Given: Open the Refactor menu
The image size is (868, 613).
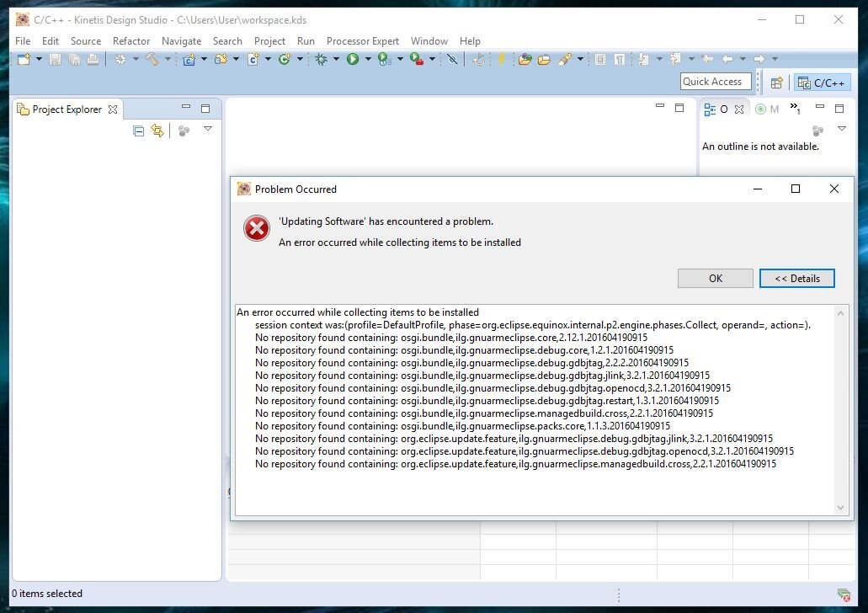Looking at the screenshot, I should 131,40.
